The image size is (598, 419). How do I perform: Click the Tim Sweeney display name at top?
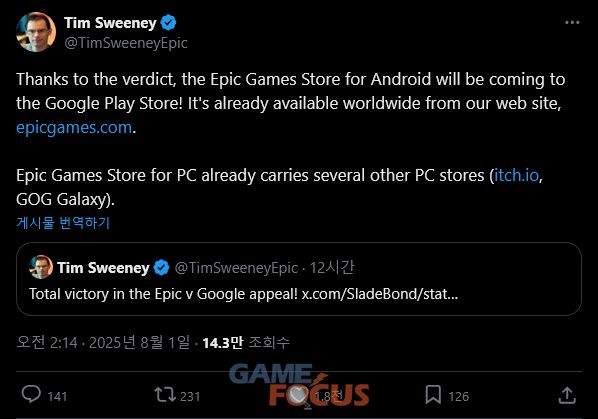(x=110, y=23)
